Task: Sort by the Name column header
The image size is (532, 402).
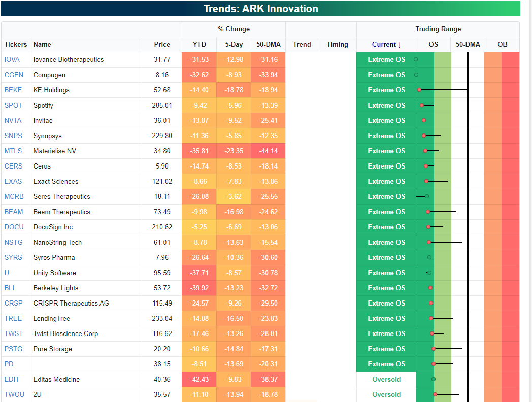Action: (x=42, y=45)
